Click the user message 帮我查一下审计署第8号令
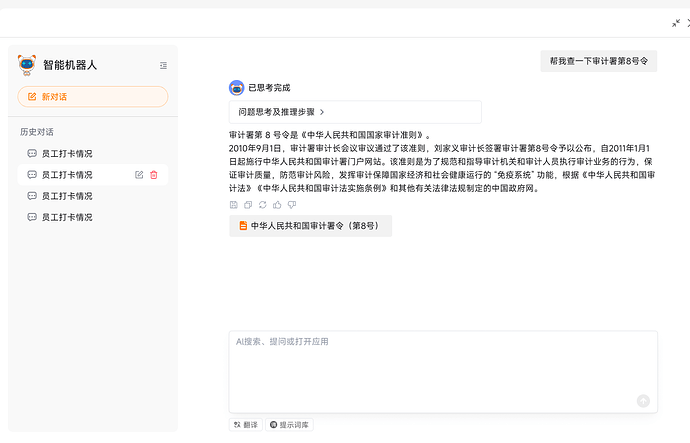This screenshot has height=443, width=690. 598,61
